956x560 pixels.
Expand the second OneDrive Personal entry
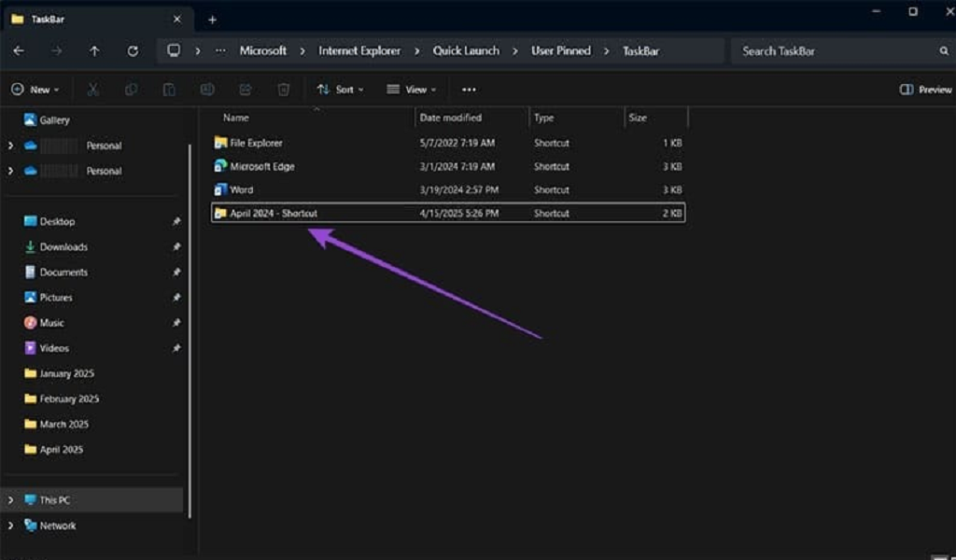click(x=10, y=171)
